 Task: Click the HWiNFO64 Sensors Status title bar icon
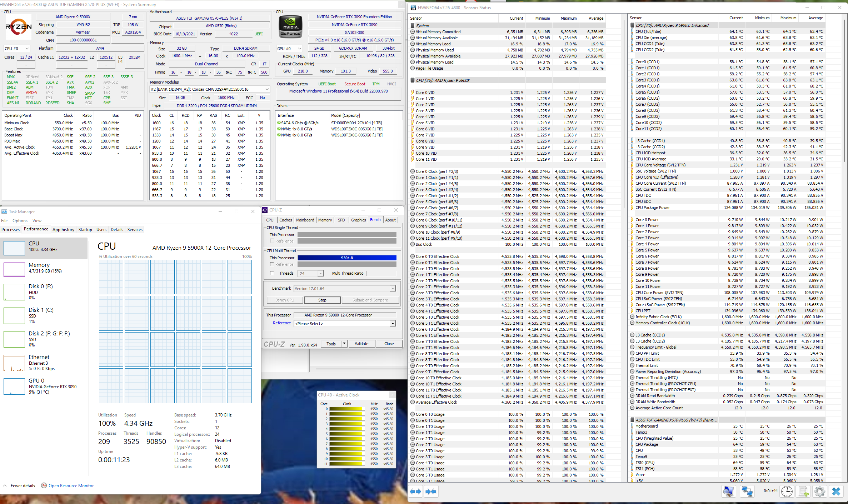(x=413, y=8)
